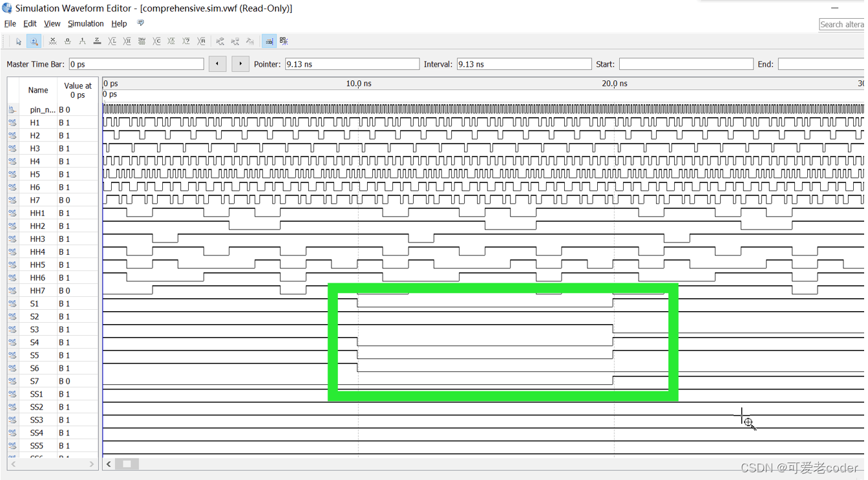Apply High Impedance (Z) value

pos(97,41)
